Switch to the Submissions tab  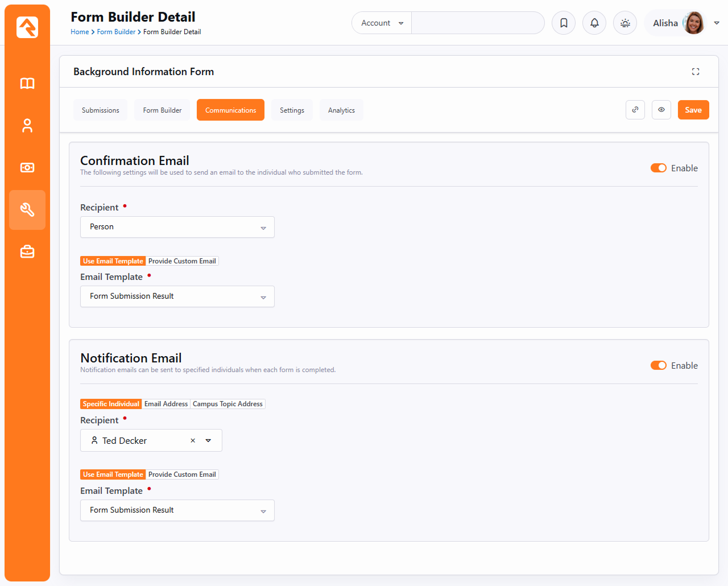[x=101, y=110]
